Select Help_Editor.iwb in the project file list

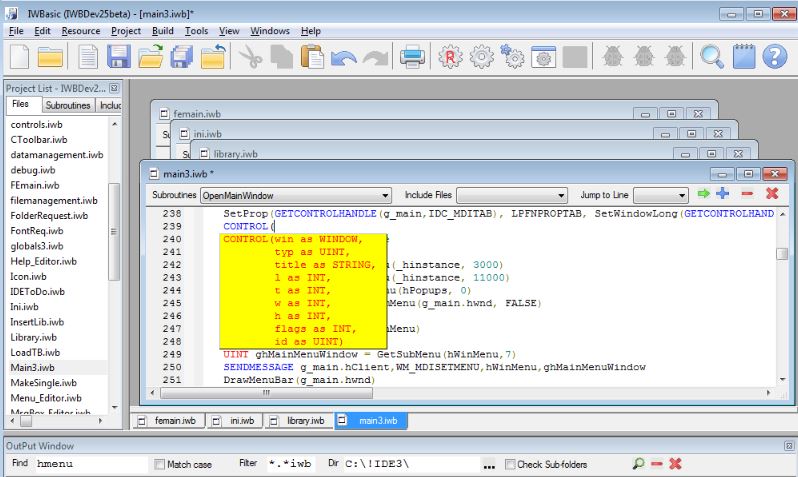pyautogui.click(x=44, y=262)
